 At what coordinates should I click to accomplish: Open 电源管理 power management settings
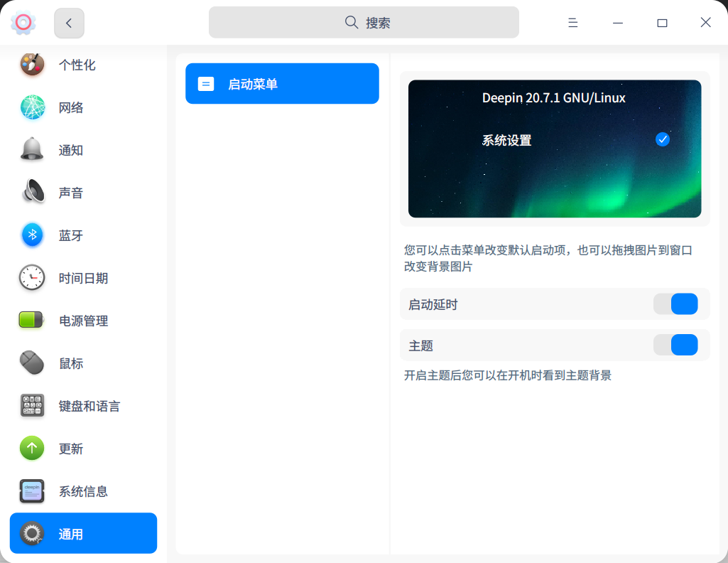tap(82, 321)
